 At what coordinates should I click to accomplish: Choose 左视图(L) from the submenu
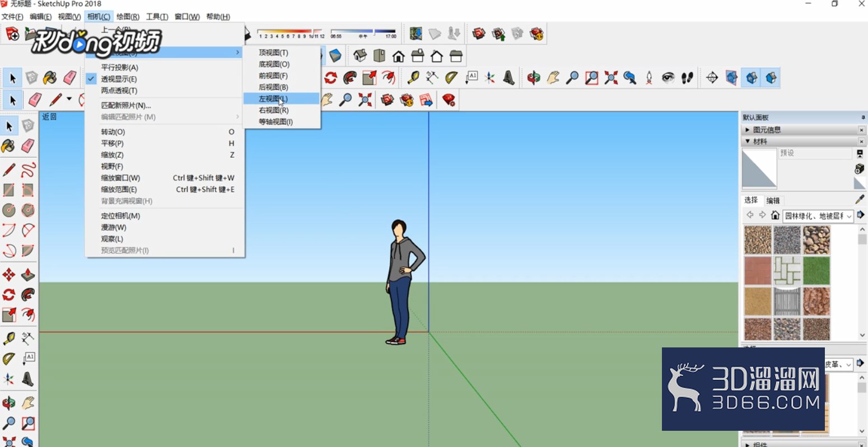click(282, 98)
